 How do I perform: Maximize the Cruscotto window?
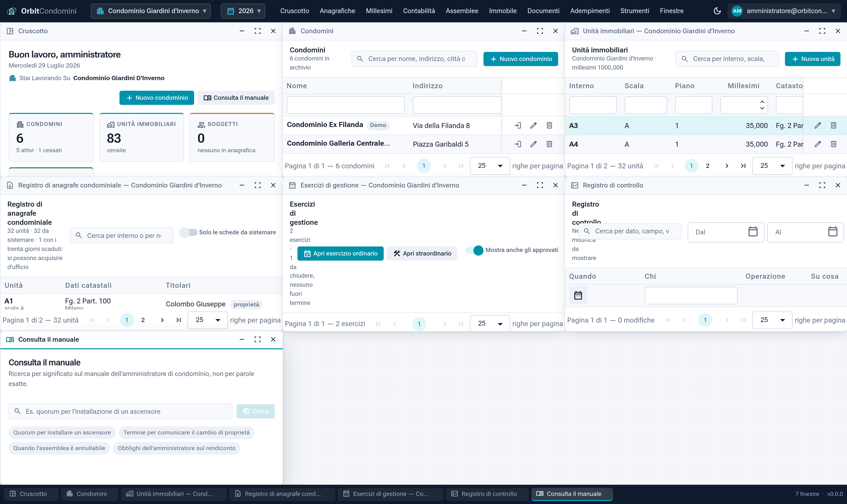click(x=258, y=31)
